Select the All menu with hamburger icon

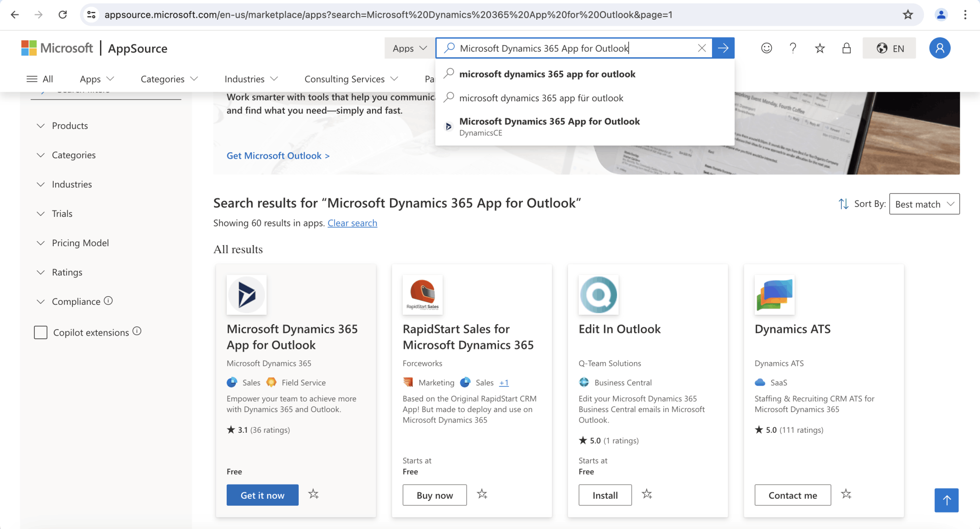[x=40, y=78]
